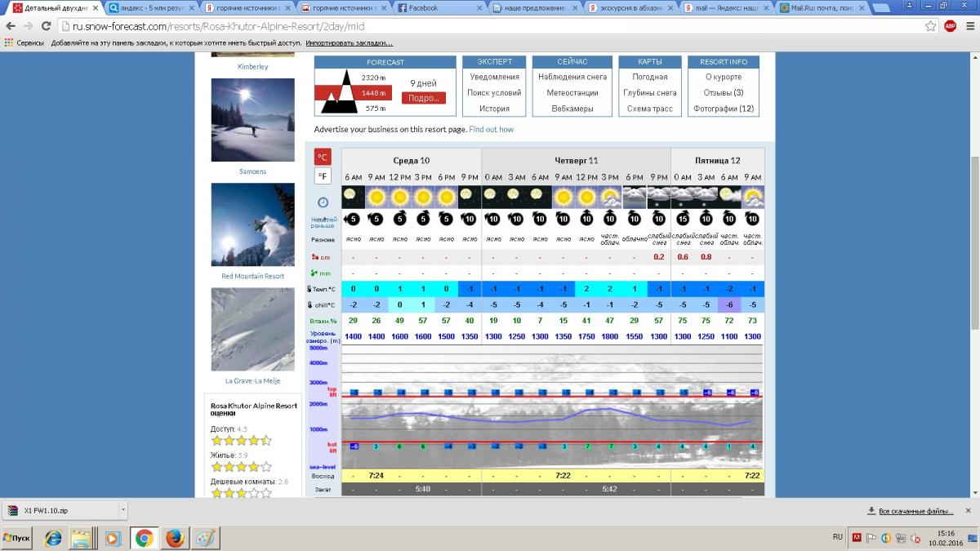Switch to 'наше предложение' tab
The height and width of the screenshot is (551, 980).
pyautogui.click(x=535, y=7)
